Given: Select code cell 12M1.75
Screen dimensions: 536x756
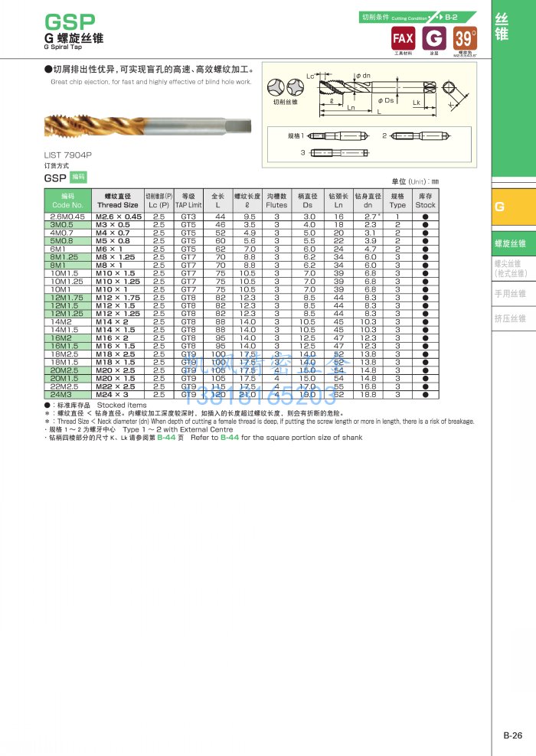Looking at the screenshot, I should pos(67,298).
